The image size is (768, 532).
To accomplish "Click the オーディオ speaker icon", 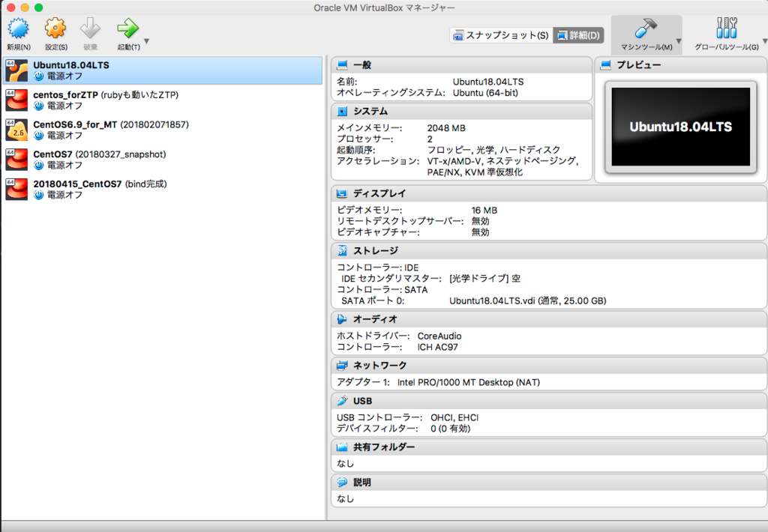I will [342, 320].
